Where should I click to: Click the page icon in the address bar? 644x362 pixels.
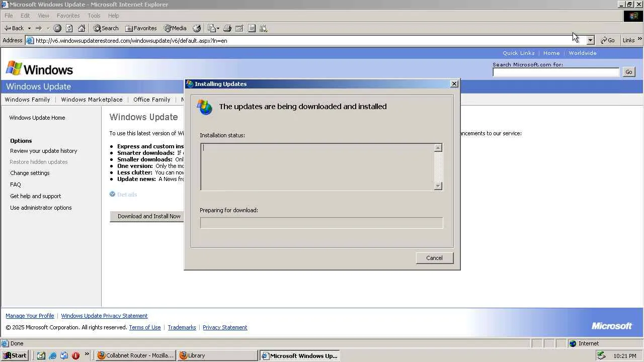(30, 40)
